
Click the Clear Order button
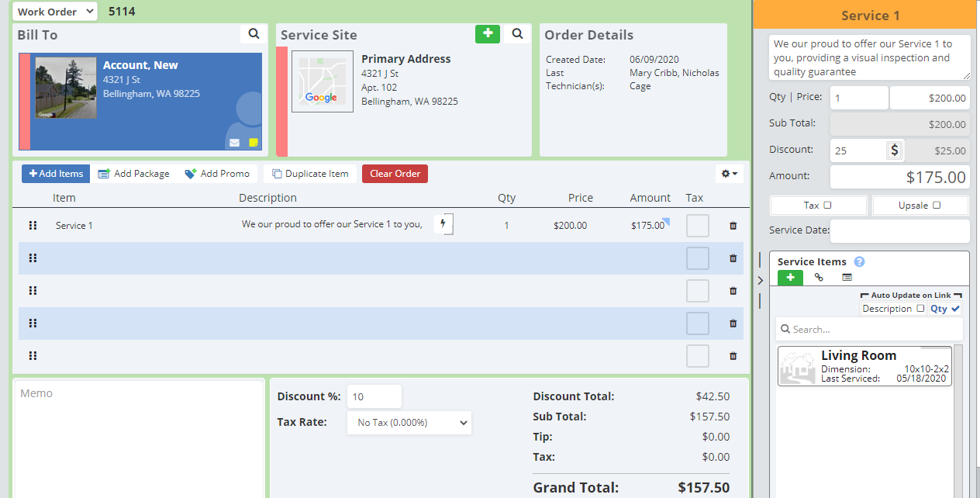point(395,174)
